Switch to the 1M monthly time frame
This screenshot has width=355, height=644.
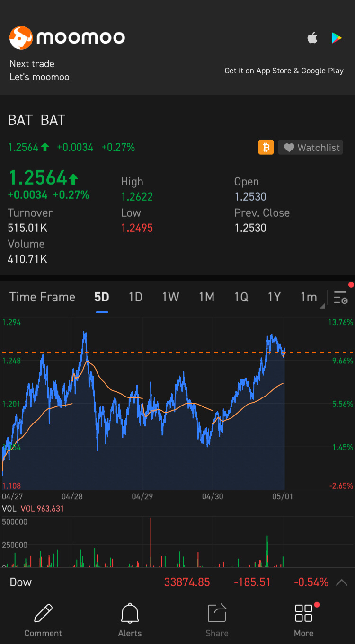click(207, 297)
